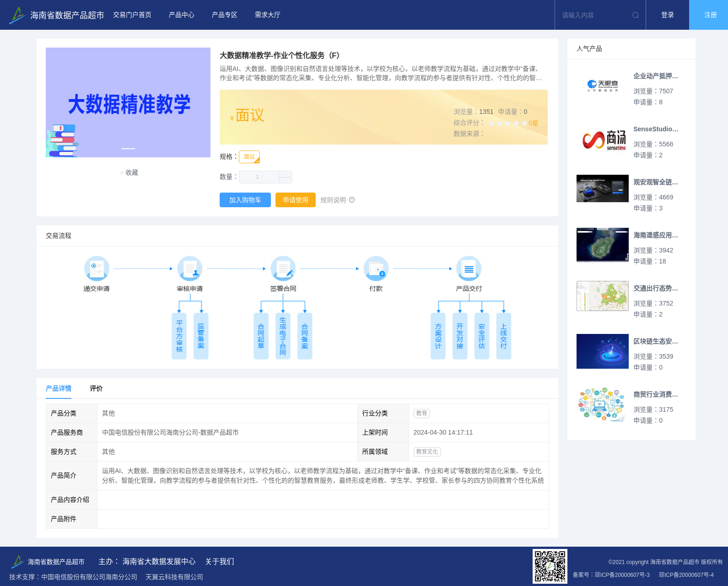Click the image carousel indicator bar
Image resolution: width=728 pixels, height=586 pixels.
128,149
